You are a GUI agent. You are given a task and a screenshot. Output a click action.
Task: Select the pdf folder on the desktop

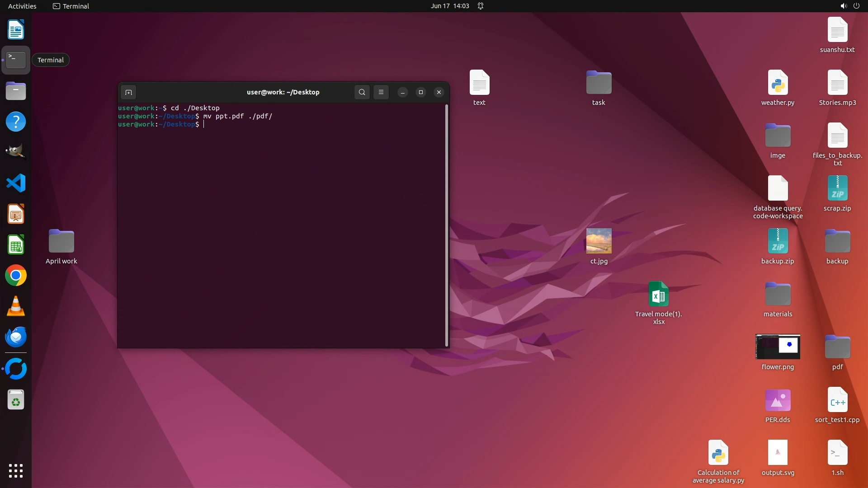[837, 348]
